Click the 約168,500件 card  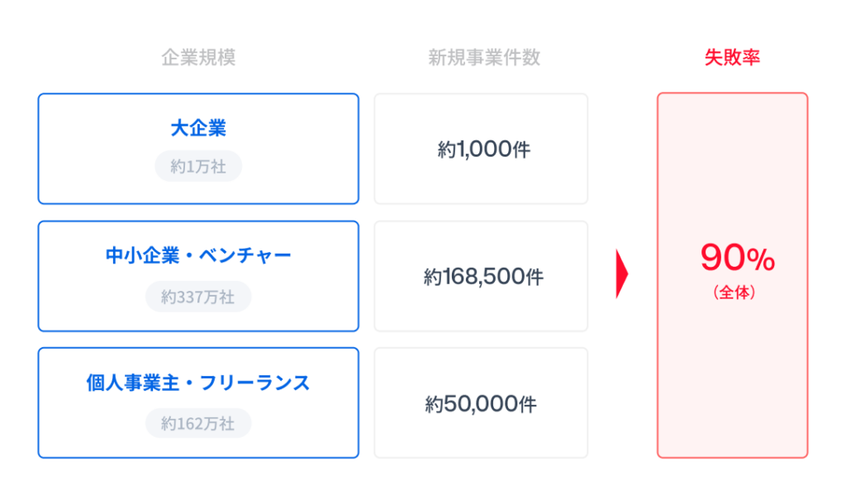pyautogui.click(x=482, y=276)
